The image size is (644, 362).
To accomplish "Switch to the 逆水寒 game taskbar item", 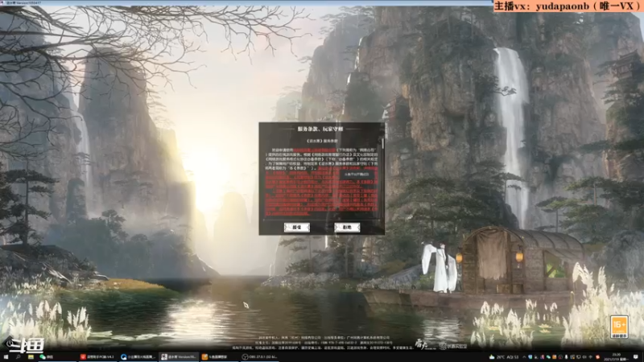I will (x=179, y=357).
